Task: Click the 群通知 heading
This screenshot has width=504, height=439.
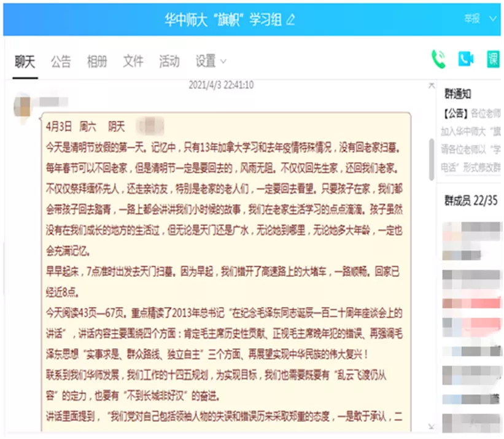Action: (x=457, y=94)
